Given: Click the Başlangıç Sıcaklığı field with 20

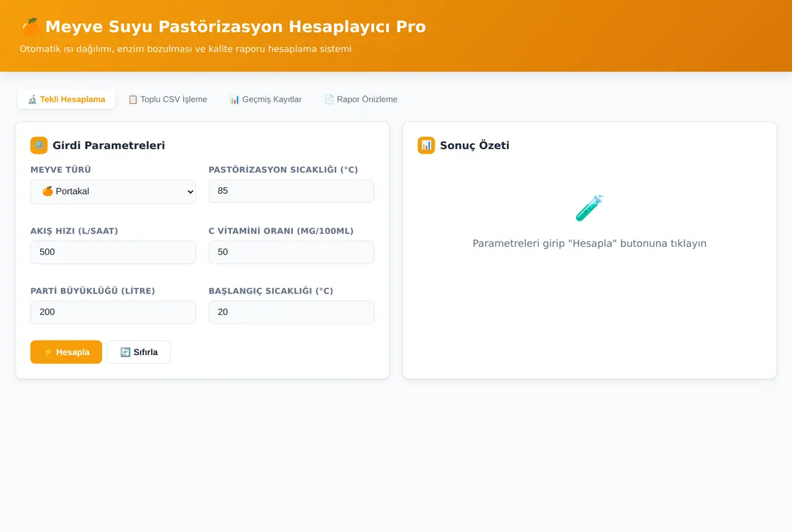Looking at the screenshot, I should click(291, 312).
